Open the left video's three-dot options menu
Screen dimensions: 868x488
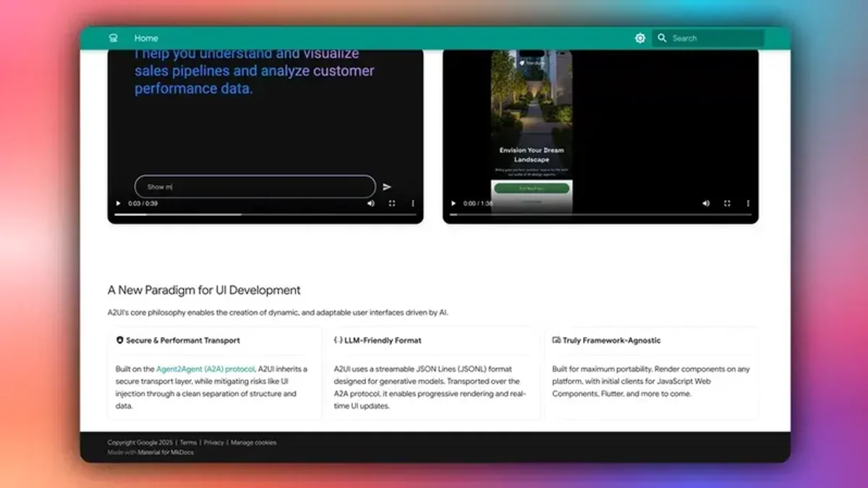pos(412,203)
